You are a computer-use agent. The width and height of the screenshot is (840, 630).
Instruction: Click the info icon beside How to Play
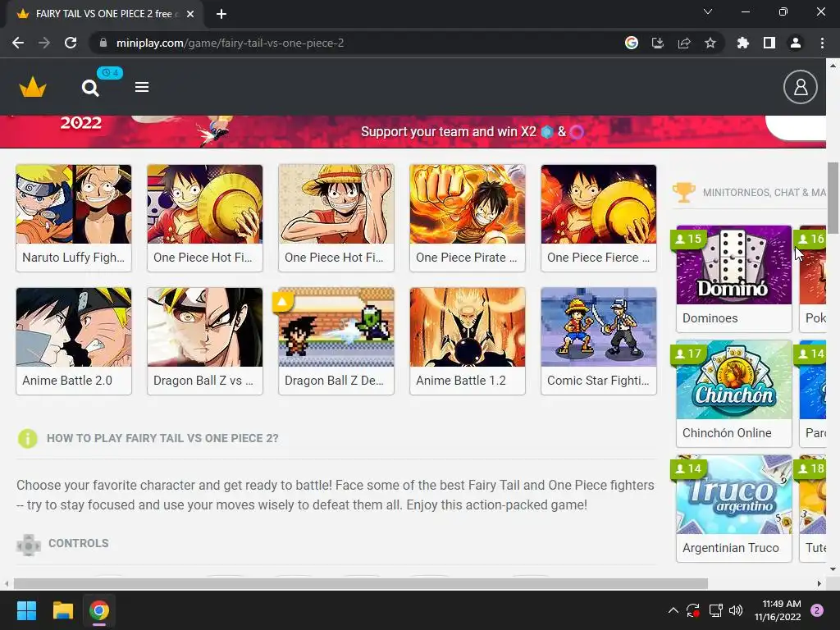click(28, 438)
